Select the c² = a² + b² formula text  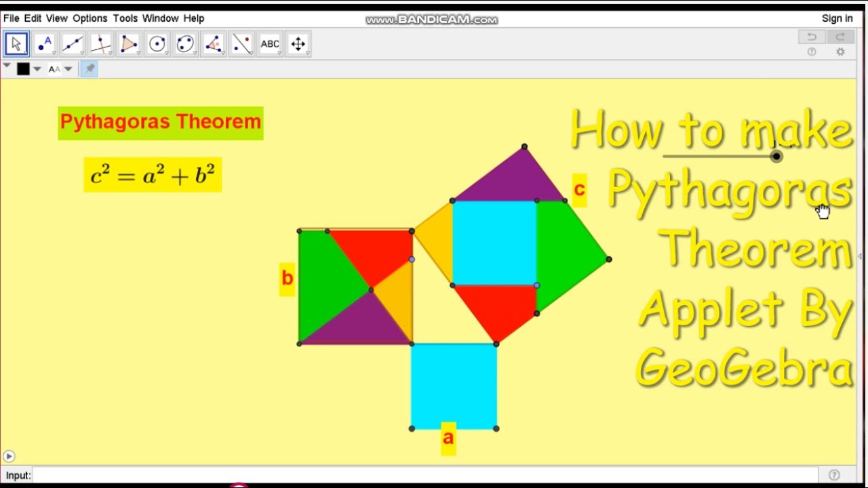(x=153, y=175)
